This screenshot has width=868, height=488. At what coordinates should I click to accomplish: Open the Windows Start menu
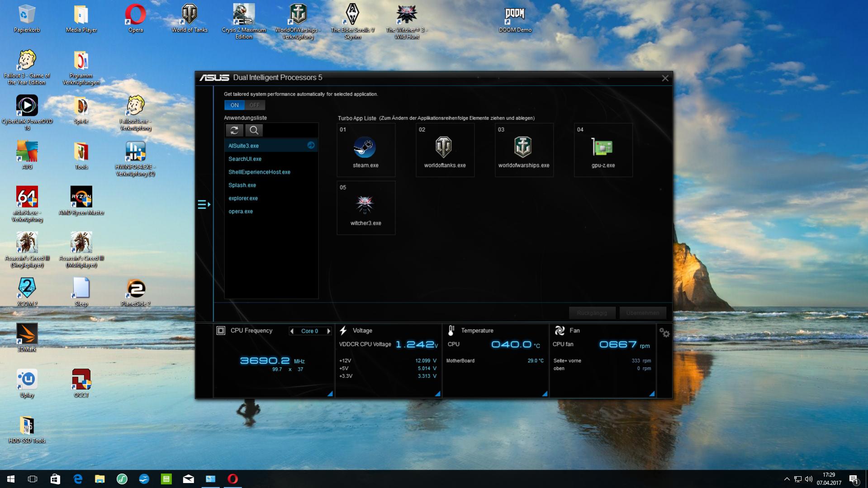(x=11, y=479)
